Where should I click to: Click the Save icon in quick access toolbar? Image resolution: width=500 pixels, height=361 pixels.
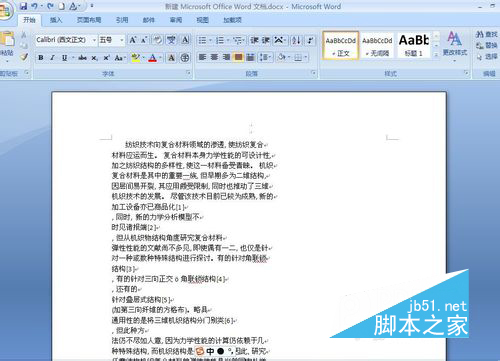coord(23,6)
